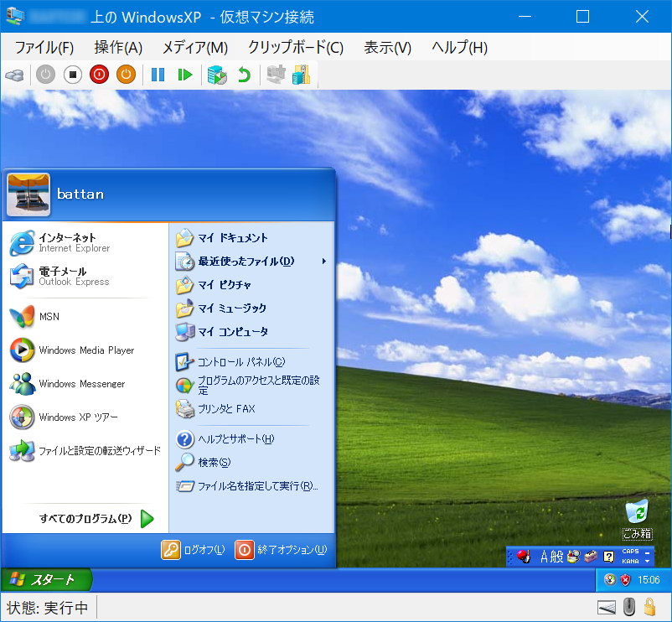The height and width of the screenshot is (622, 672).
Task: Click the battan user picture
Action: pos(28,194)
